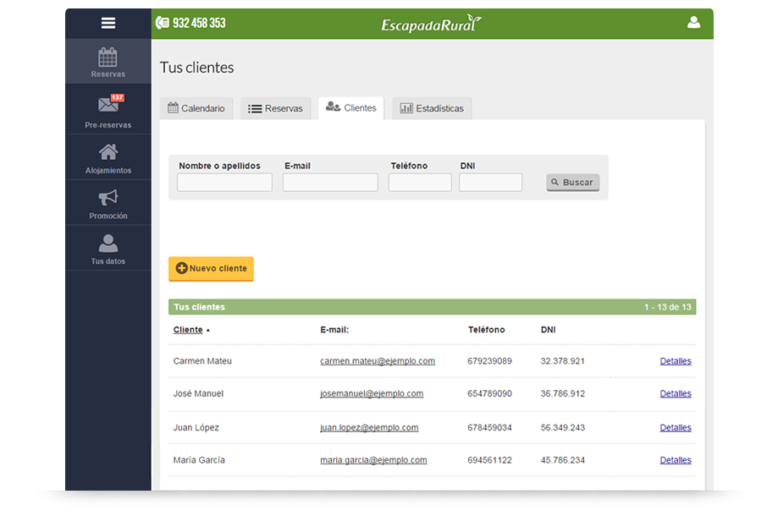Switch to the Reservas tab
Viewport: 767px width, 532px height.
(x=275, y=108)
